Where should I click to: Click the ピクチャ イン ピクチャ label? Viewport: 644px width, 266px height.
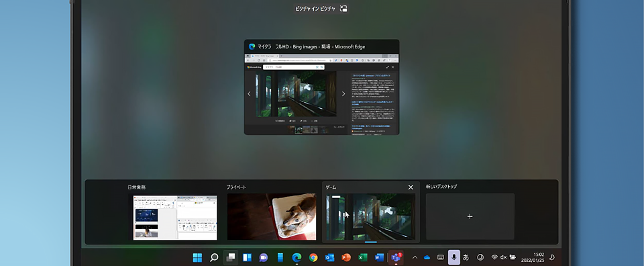click(315, 9)
